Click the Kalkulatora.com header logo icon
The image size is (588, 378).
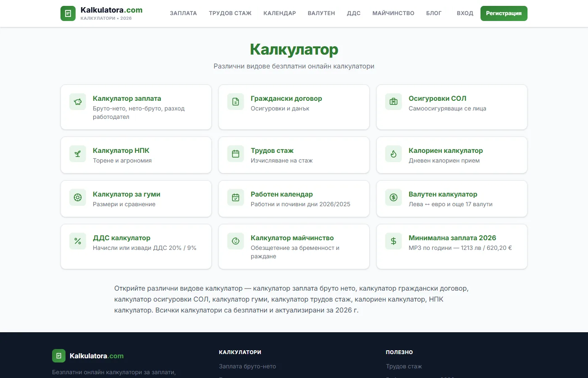pyautogui.click(x=68, y=13)
